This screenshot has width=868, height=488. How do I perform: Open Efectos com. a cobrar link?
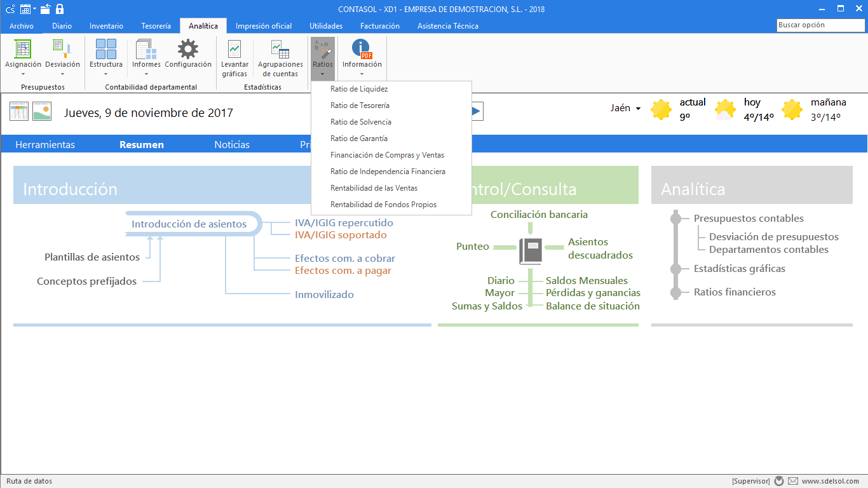pos(345,259)
